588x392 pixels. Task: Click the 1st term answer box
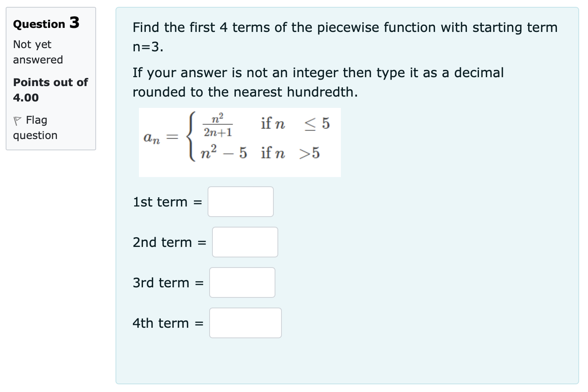click(x=240, y=202)
